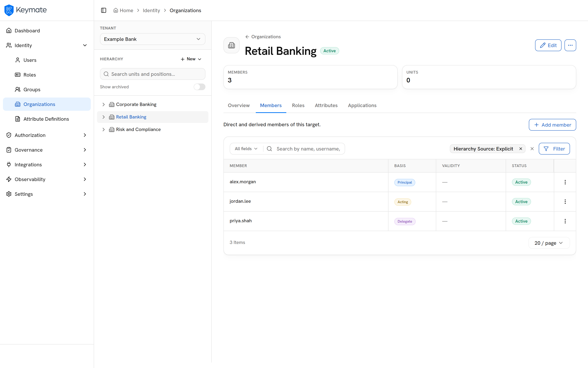
Task: Switch to the Roles tab
Action: pos(298,105)
